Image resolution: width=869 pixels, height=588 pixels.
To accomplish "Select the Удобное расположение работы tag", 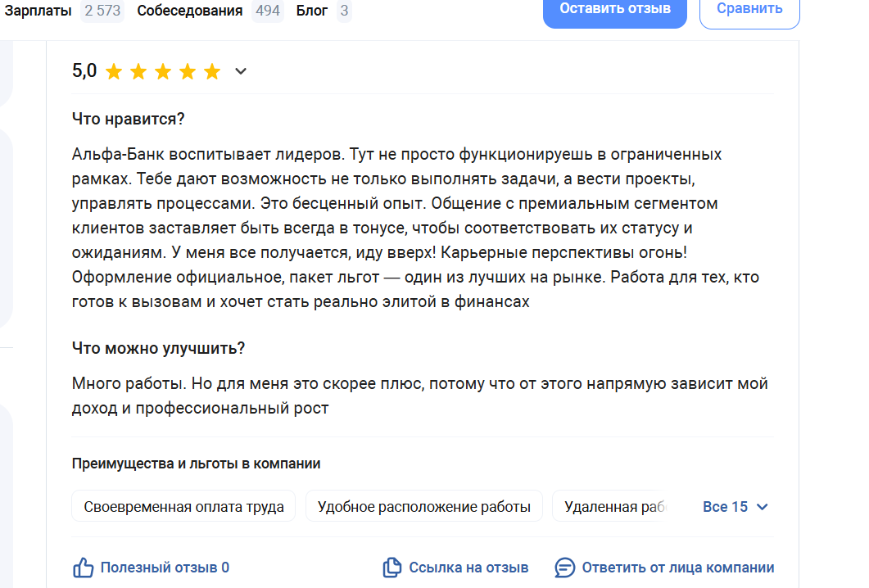I will pos(424,507).
